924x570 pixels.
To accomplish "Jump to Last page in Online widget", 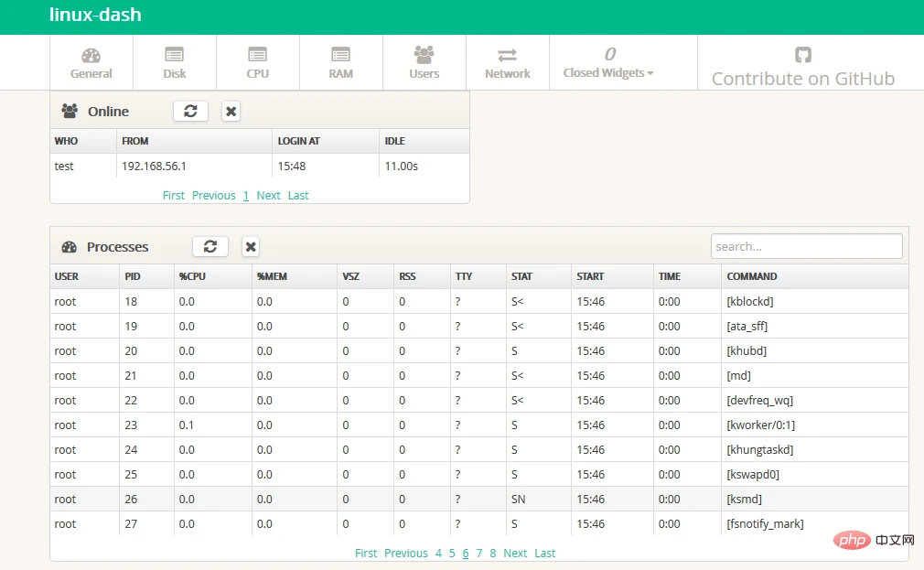I will [298, 195].
